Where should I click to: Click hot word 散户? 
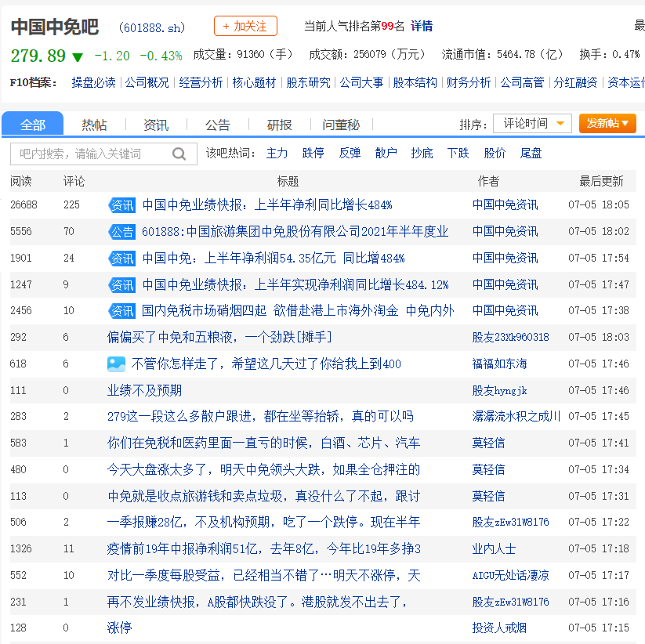pos(386,154)
